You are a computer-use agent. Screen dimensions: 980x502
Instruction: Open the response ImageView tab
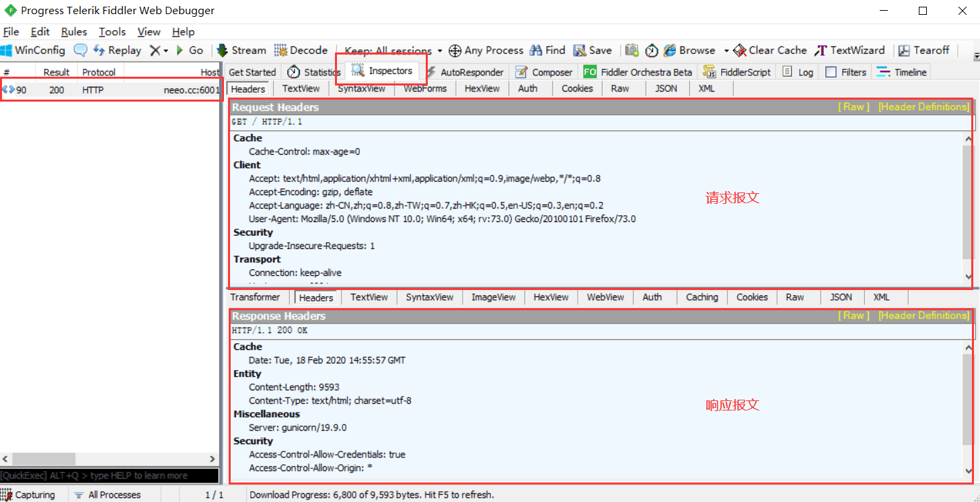tap(493, 297)
